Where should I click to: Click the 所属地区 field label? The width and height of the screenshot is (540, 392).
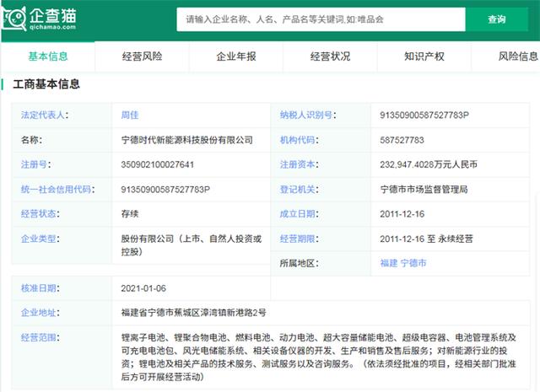(x=299, y=263)
